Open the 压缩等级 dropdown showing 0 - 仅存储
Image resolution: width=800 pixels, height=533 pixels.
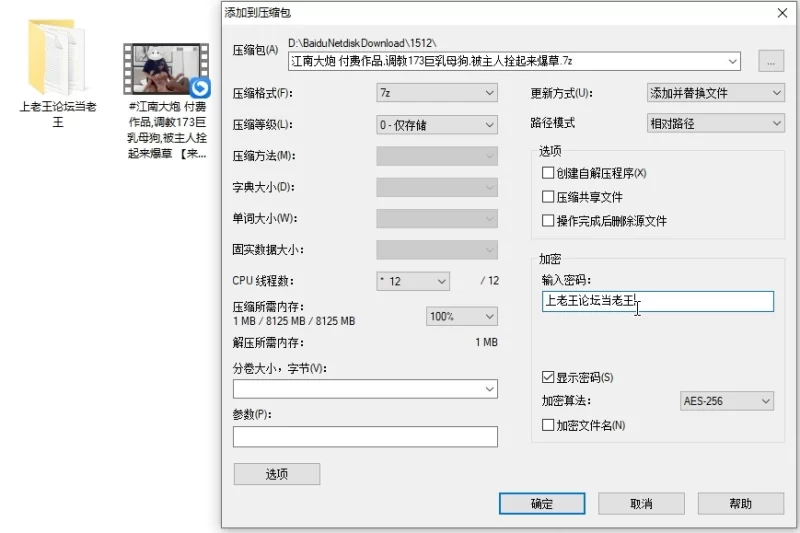(x=437, y=125)
